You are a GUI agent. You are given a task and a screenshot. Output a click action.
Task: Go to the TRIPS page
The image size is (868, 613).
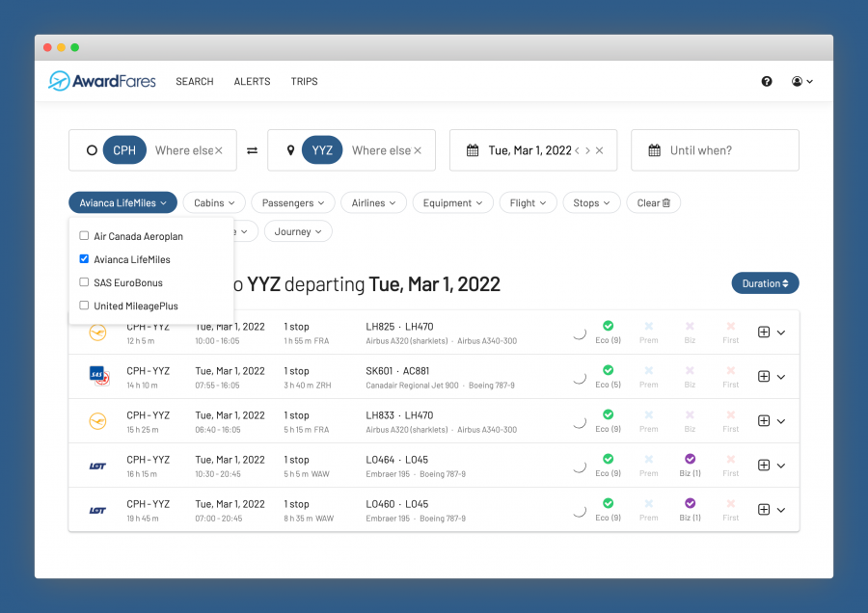tap(304, 82)
